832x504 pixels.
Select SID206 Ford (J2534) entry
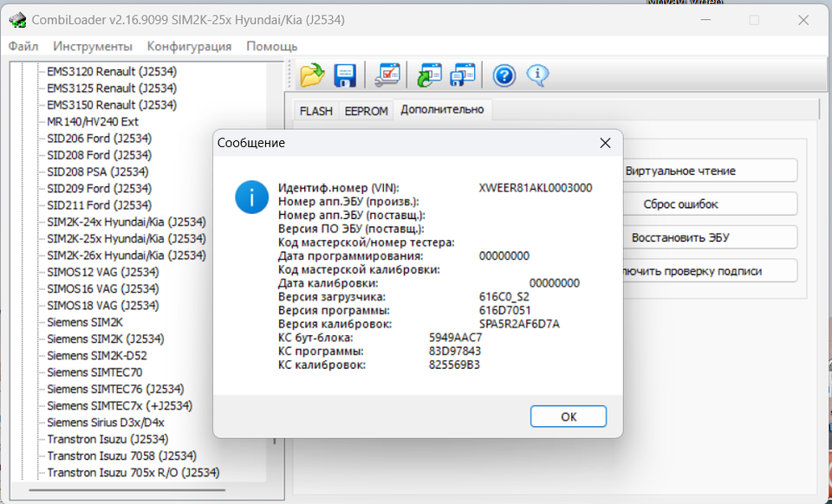(x=99, y=139)
